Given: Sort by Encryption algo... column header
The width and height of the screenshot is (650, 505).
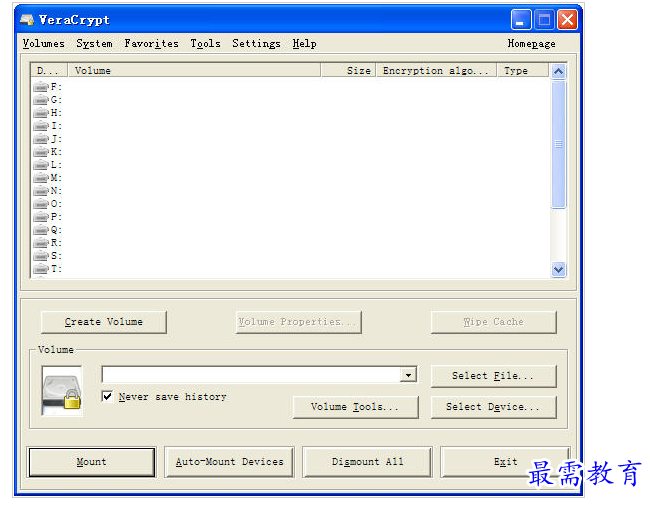Looking at the screenshot, I should pos(437,70).
